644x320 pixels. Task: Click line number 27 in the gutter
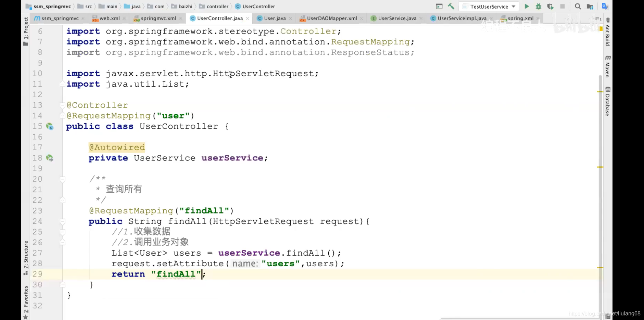coord(37,253)
